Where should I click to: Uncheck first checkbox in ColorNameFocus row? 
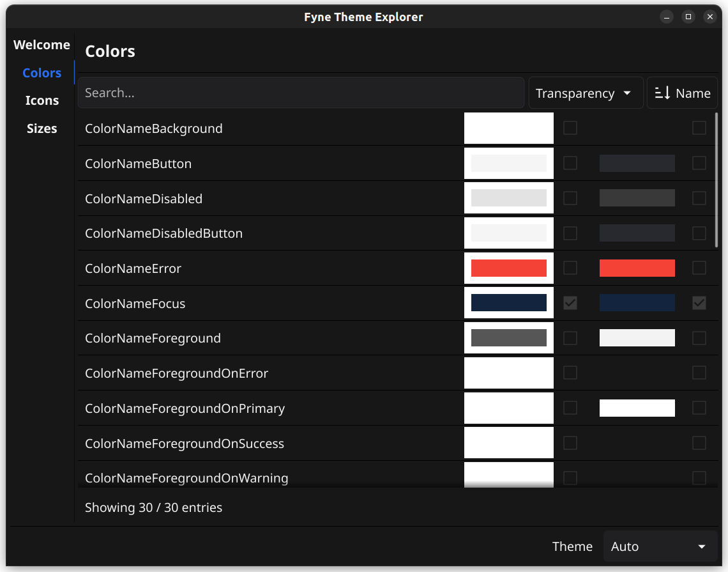570,303
